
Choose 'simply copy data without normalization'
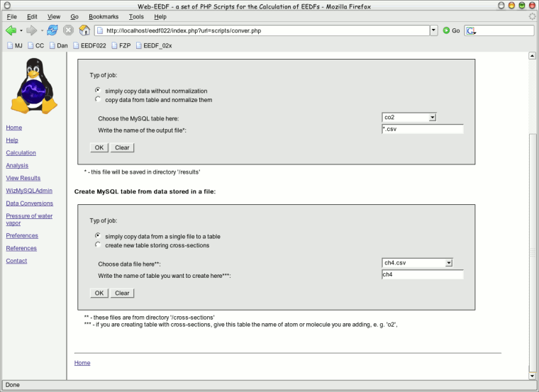[x=98, y=91]
